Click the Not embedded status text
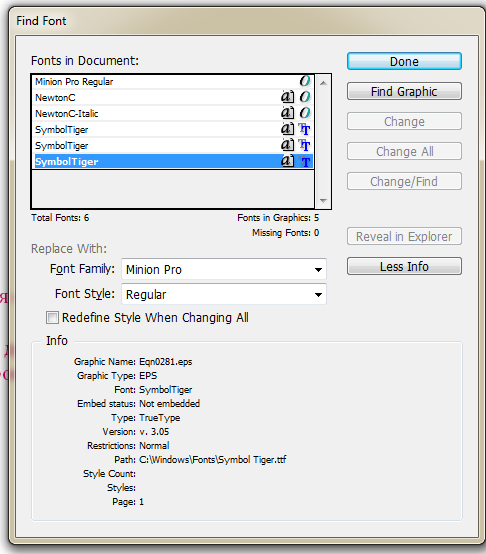 pyautogui.click(x=170, y=403)
